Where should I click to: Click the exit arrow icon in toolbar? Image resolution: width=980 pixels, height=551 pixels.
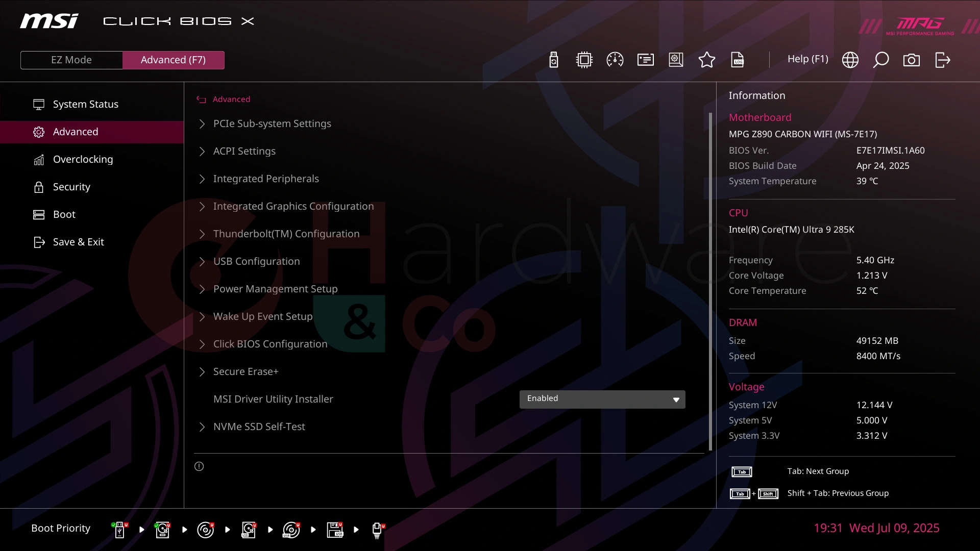pyautogui.click(x=942, y=60)
